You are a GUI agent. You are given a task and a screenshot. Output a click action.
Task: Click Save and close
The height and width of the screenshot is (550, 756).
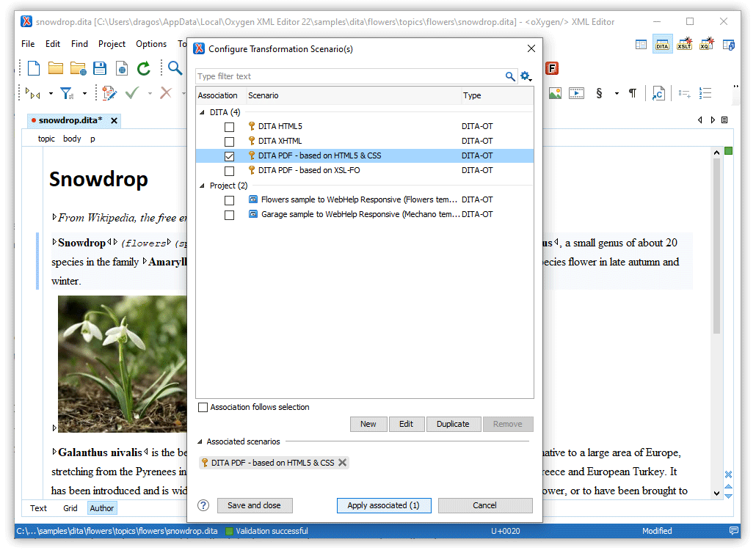tap(254, 505)
